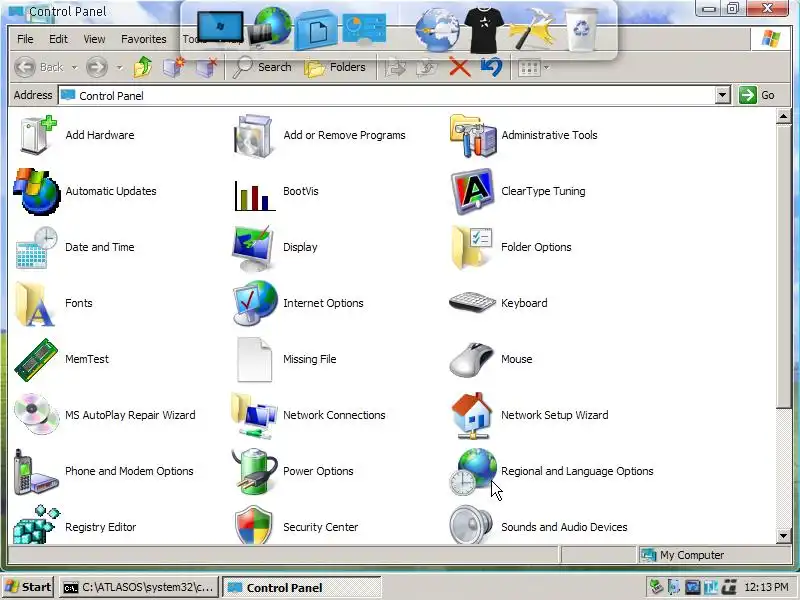The image size is (800, 600).
Task: Switch to the C:\ATLASOS\system32 command prompt taskbar button
Action: pyautogui.click(x=139, y=587)
